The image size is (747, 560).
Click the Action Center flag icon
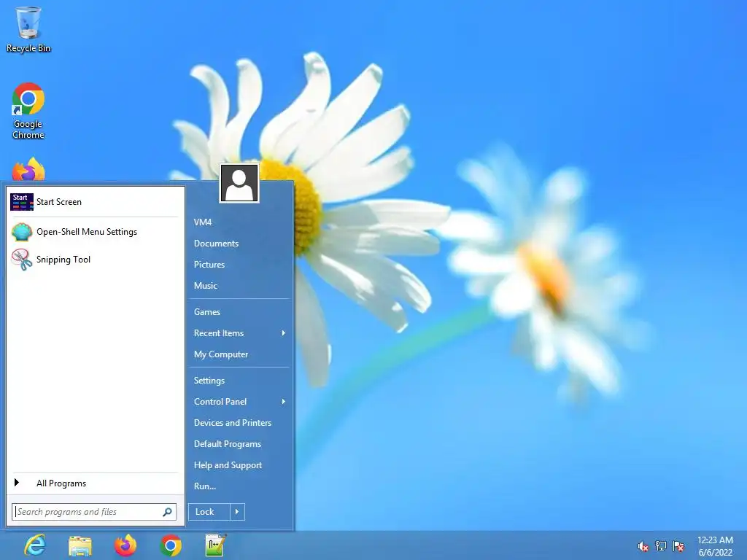(x=679, y=546)
